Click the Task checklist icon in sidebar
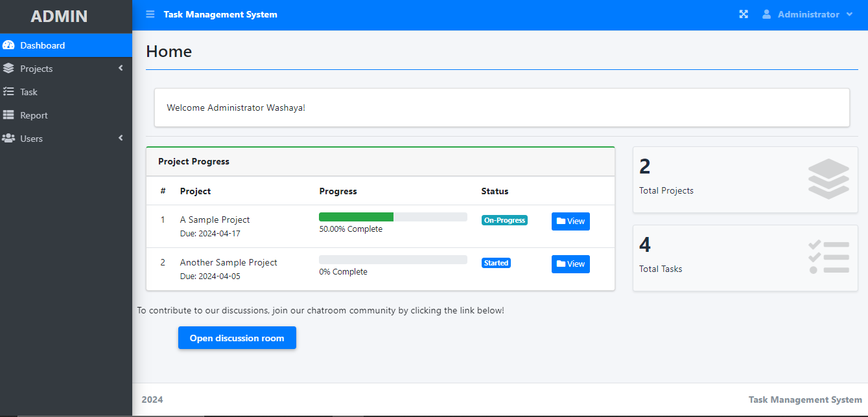The width and height of the screenshot is (868, 417). [8, 92]
